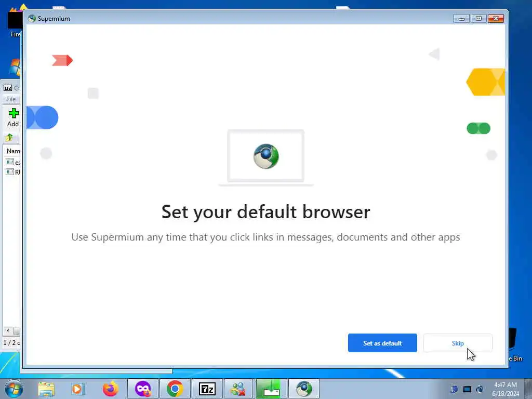Close the Supermium window
Screen dimensions: 532x399
tap(496, 18)
